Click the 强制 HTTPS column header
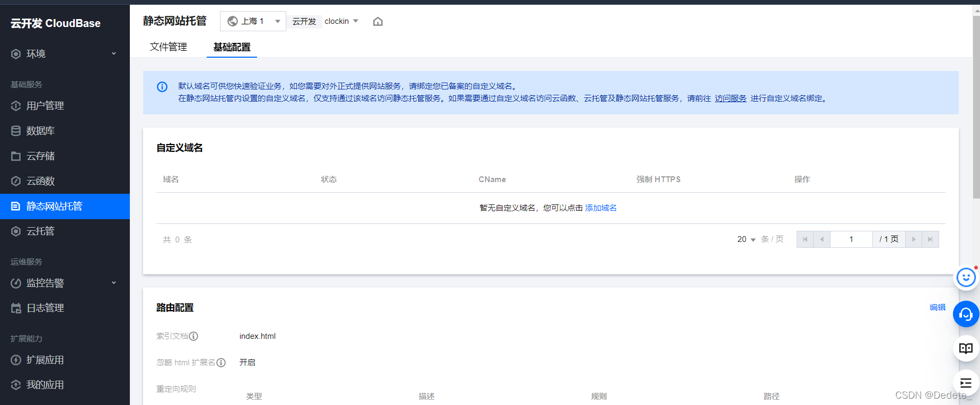This screenshot has width=980, height=405. (x=658, y=179)
